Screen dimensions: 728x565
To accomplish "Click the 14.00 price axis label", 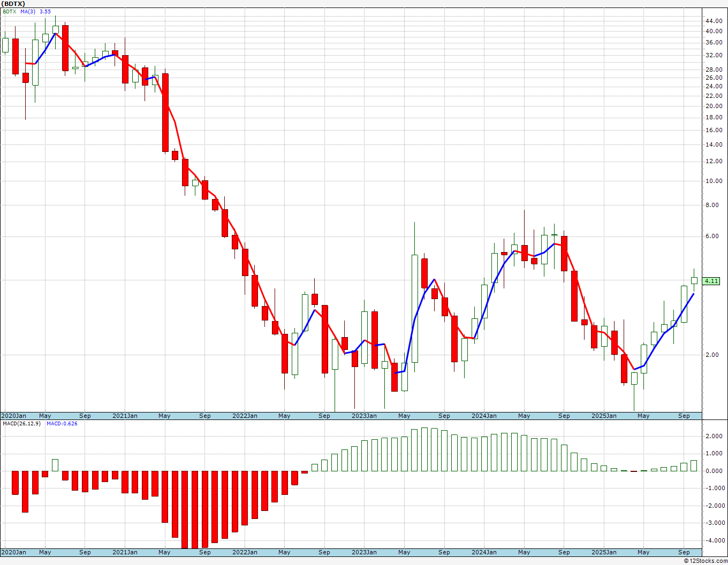I will [x=714, y=144].
